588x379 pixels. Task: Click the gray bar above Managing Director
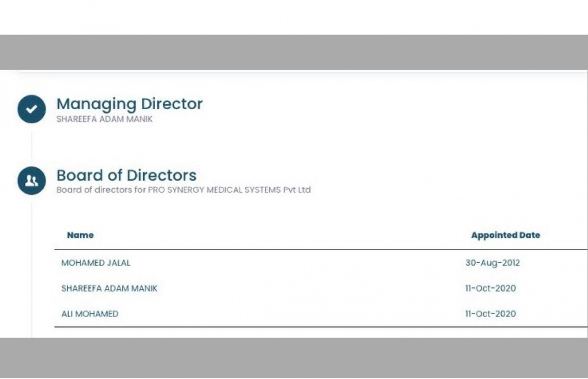coord(294,52)
